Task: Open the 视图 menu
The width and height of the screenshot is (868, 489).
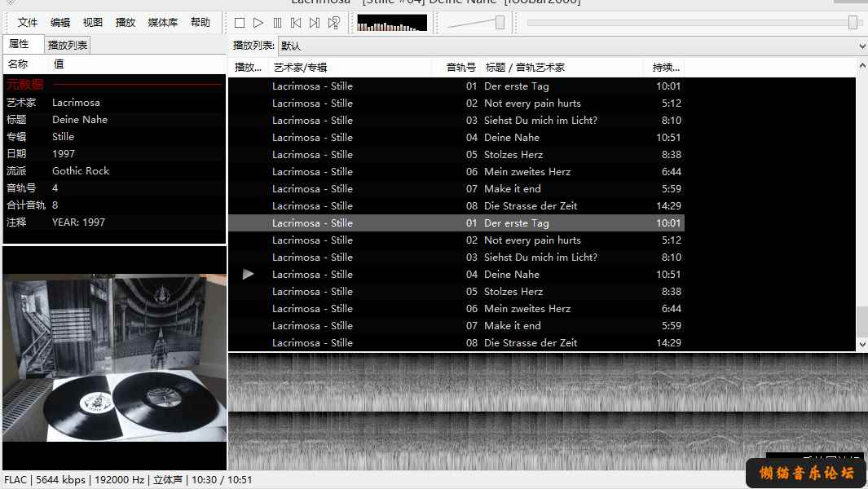Action: pyautogui.click(x=92, y=22)
